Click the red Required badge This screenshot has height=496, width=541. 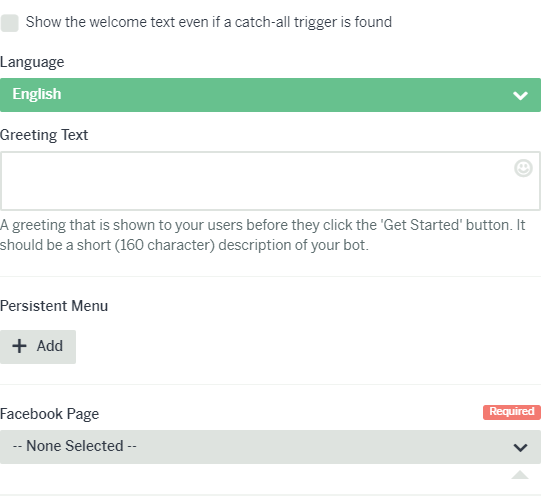point(512,412)
